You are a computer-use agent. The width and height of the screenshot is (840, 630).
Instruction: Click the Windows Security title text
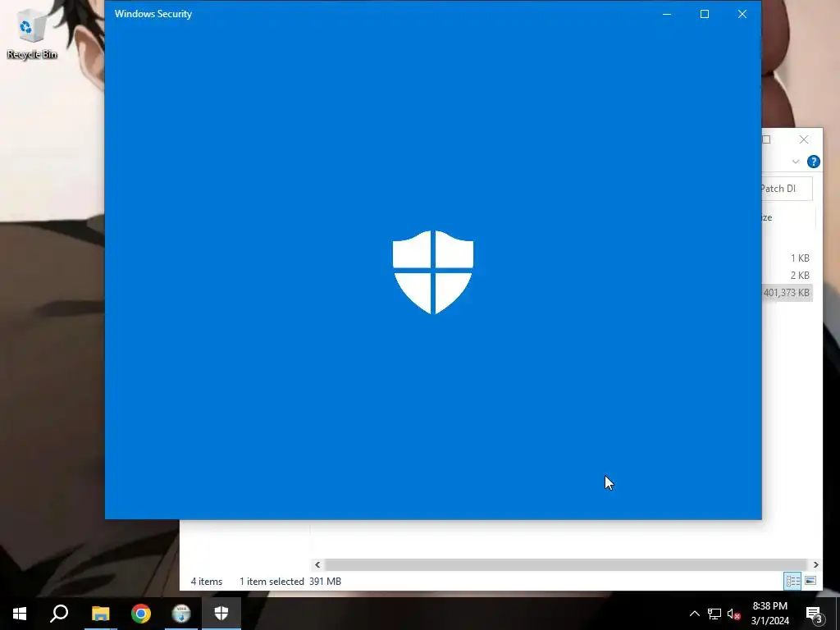click(153, 14)
